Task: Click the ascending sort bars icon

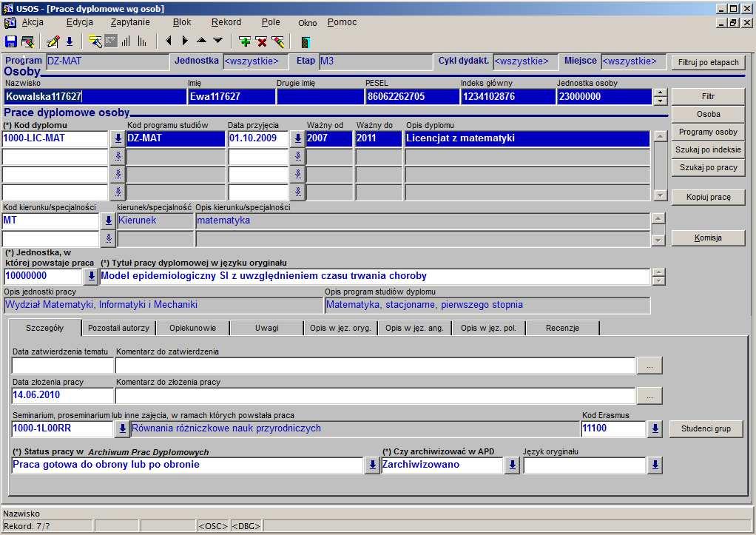Action: pyautogui.click(x=126, y=41)
